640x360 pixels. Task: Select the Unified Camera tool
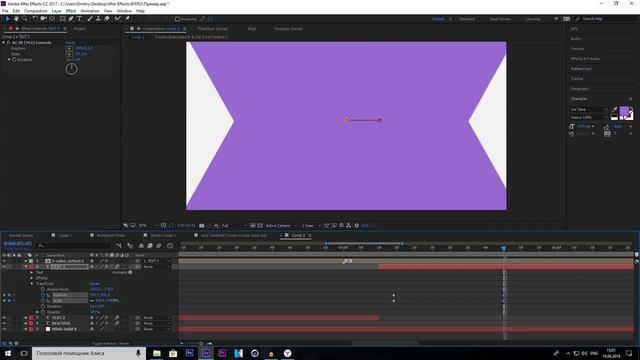tap(43, 19)
